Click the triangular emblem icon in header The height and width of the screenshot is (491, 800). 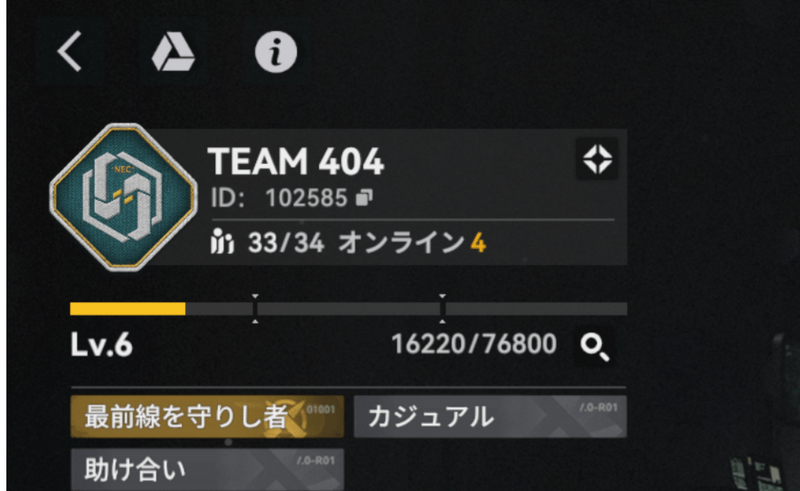173,52
